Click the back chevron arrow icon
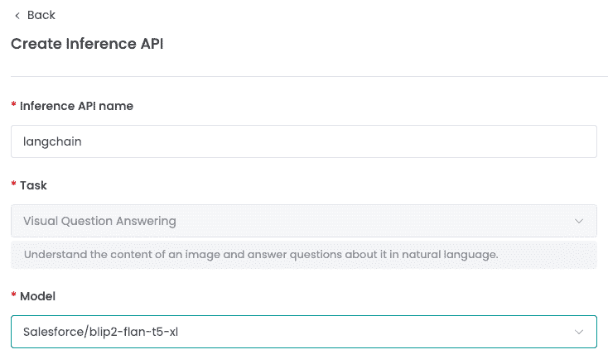Screen dimensions: 608x364 click(17, 16)
